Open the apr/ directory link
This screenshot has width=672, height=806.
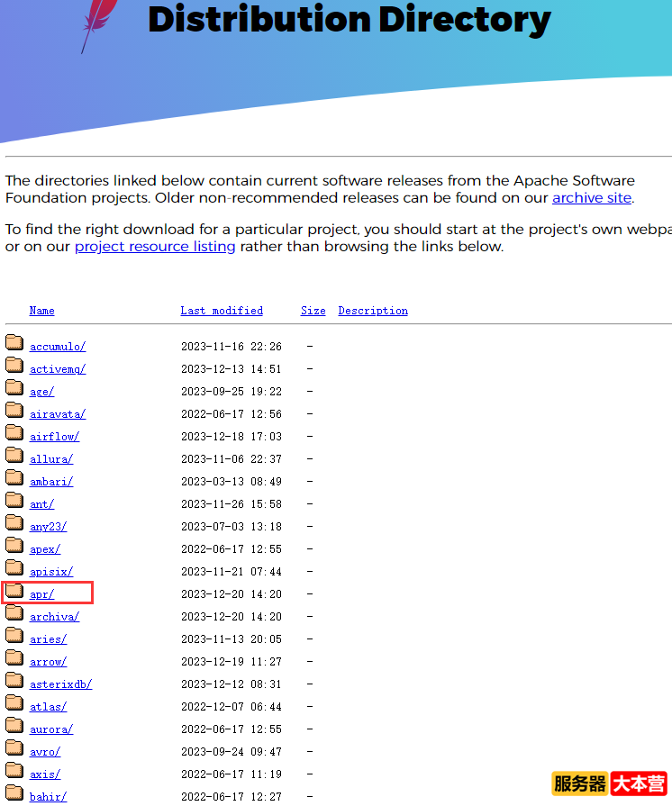click(x=41, y=594)
